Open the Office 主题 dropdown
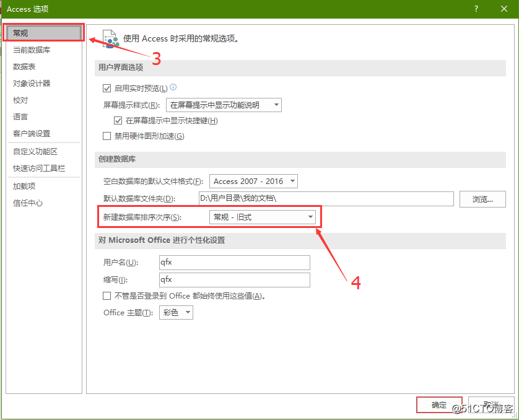Viewport: 519px width, 420px height. pos(176,312)
